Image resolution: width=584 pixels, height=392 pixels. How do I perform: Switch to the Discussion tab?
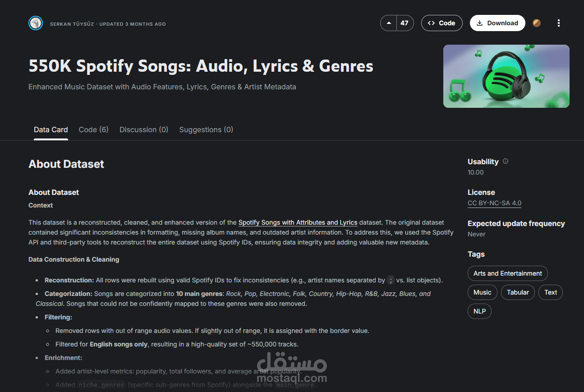pyautogui.click(x=143, y=129)
